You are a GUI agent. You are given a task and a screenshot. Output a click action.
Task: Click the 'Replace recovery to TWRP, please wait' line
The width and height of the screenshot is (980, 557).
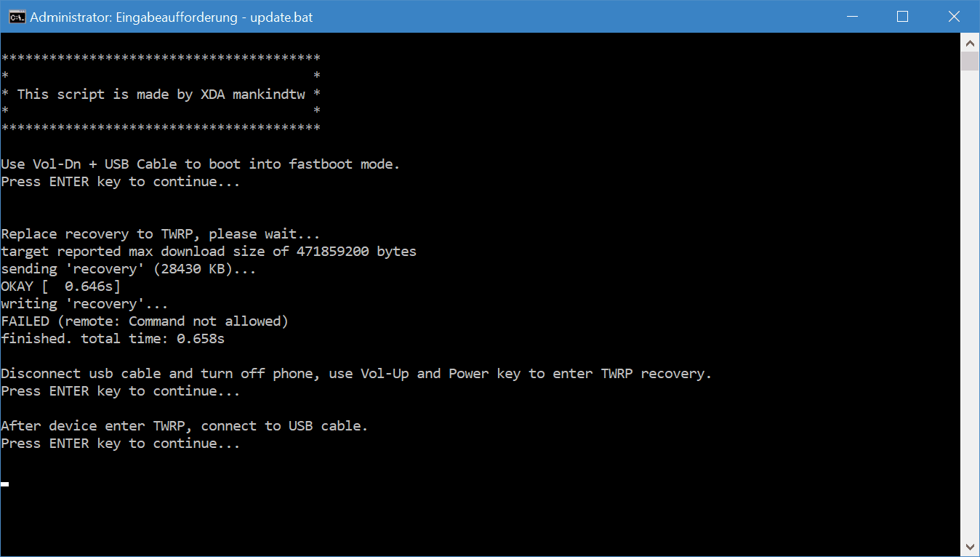pos(161,234)
